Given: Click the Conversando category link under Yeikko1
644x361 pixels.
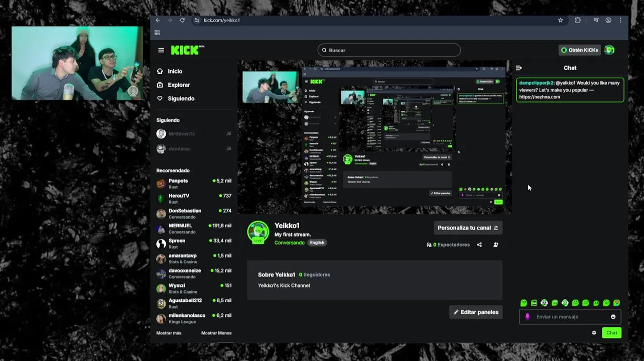Looking at the screenshot, I should pyautogui.click(x=289, y=243).
